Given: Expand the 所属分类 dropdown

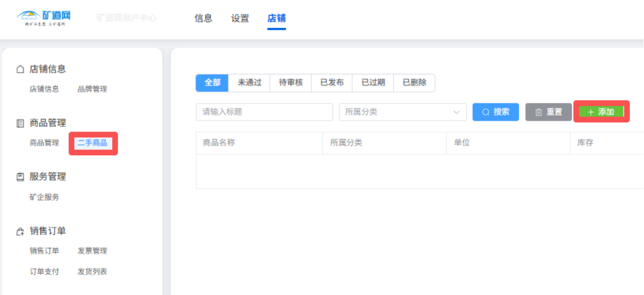Looking at the screenshot, I should pos(402,112).
